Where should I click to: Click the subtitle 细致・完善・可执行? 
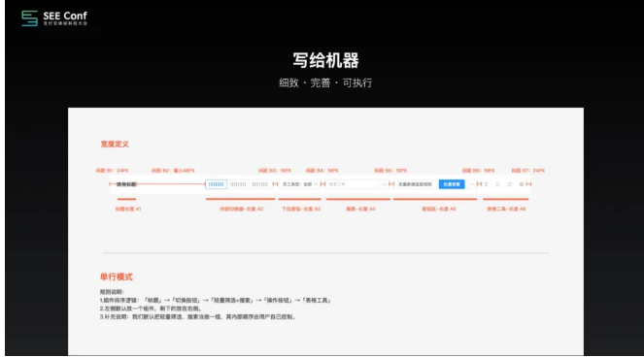pos(325,82)
